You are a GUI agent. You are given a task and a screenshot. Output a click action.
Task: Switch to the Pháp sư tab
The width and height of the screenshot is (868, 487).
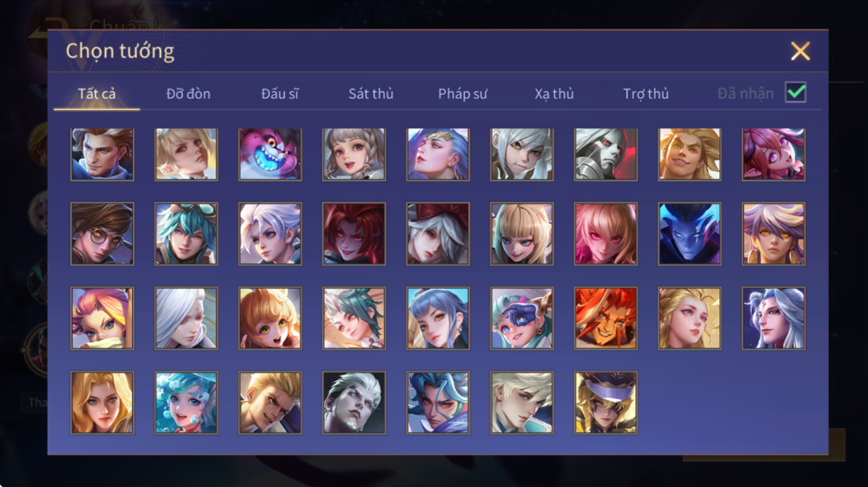click(x=463, y=94)
